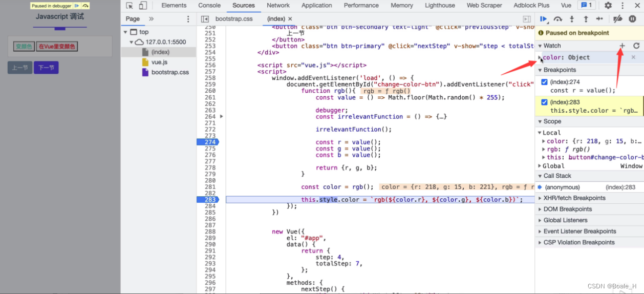Collapse the top frame tree node
The height and width of the screenshot is (294, 644).
tap(126, 32)
